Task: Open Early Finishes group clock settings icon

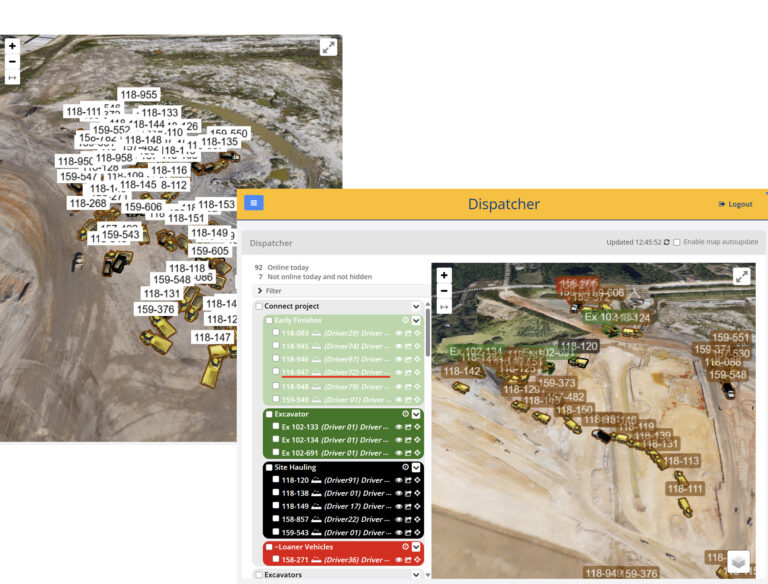Action: pos(406,320)
